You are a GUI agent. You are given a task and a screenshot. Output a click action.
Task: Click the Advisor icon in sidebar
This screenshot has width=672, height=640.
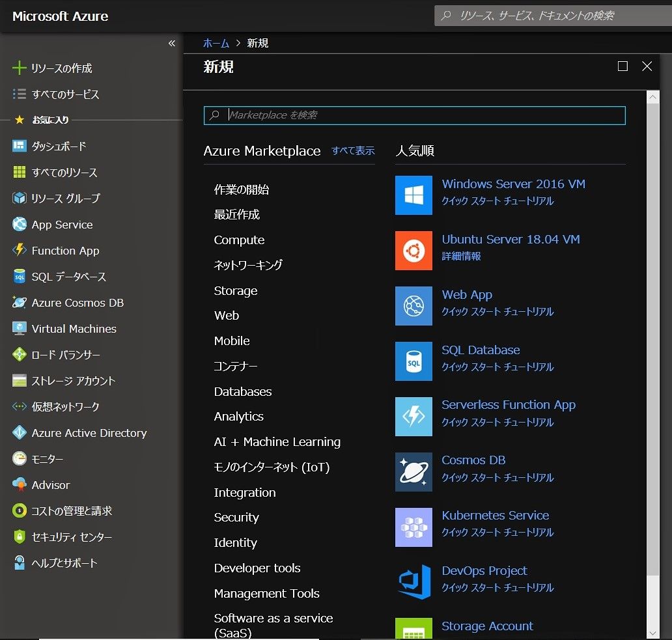(x=19, y=484)
